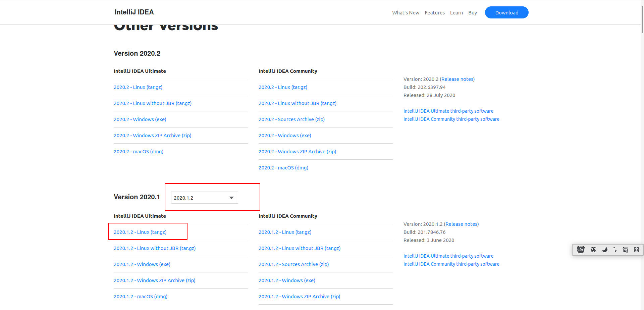Viewport: 644px width, 310px height.
Task: Download Ultimate 2020.2 Linux without JBR
Action: (x=153, y=103)
